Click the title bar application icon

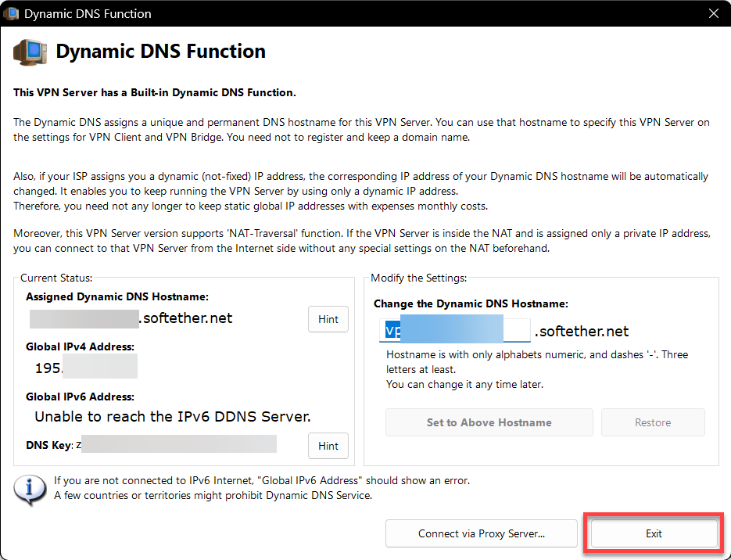pos(11,13)
